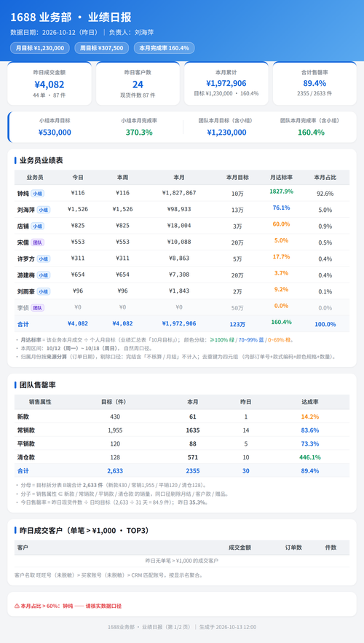
Task: Click the 本月占比 column header
Action: [x=325, y=178]
